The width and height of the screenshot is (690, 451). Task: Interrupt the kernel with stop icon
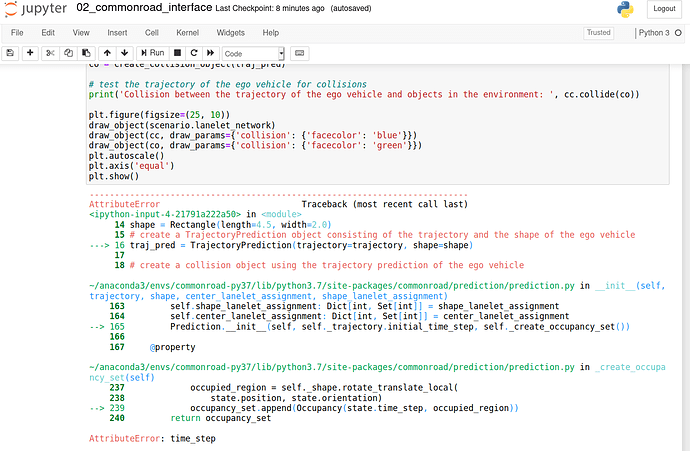[177, 53]
